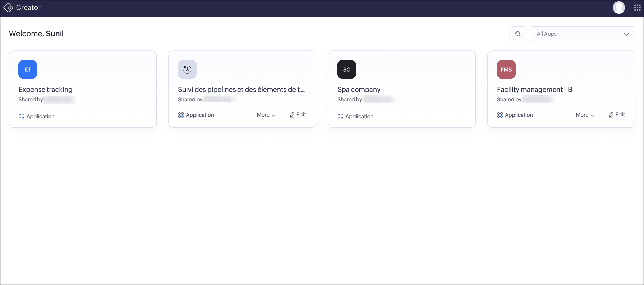Viewport: 644px width, 285px height.
Task: Open the Expense tracking app title
Action: tap(46, 90)
